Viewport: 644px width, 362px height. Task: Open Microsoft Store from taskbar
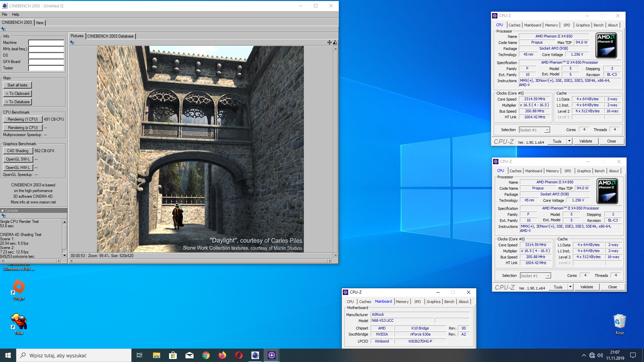pyautogui.click(x=173, y=355)
